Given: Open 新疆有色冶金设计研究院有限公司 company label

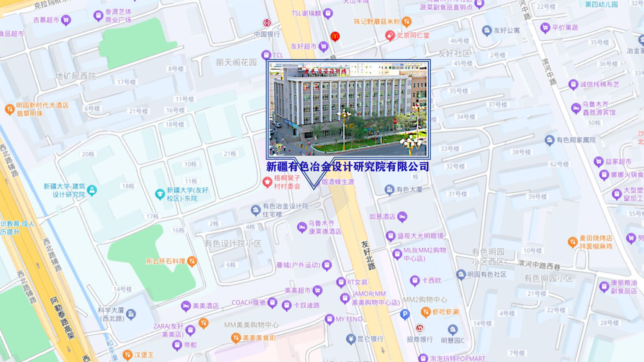Looking at the screenshot, I should point(348,166).
